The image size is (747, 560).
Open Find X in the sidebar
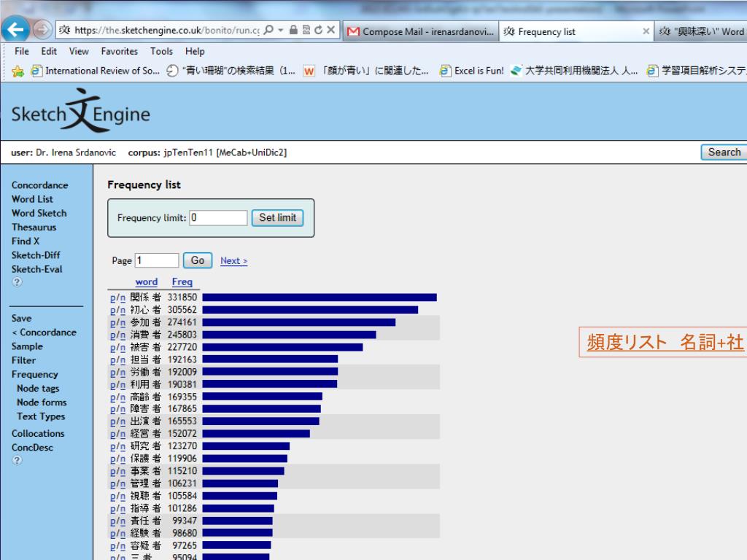click(x=26, y=241)
